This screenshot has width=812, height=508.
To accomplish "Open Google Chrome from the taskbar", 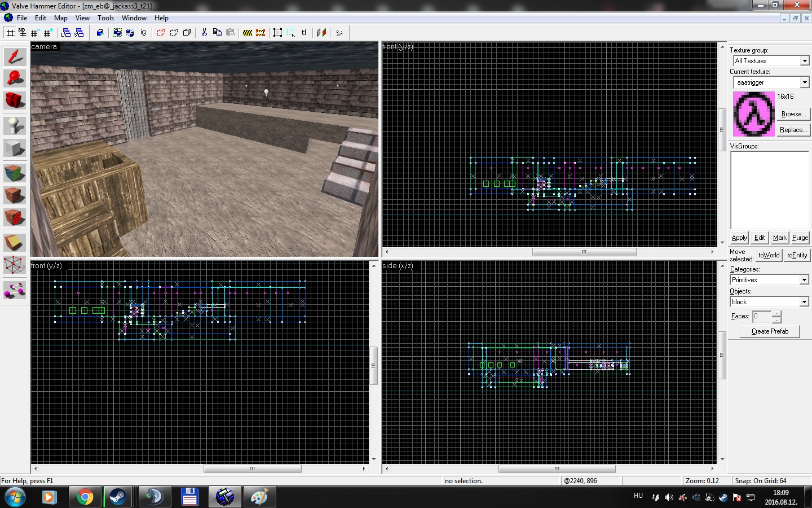I will click(x=85, y=497).
